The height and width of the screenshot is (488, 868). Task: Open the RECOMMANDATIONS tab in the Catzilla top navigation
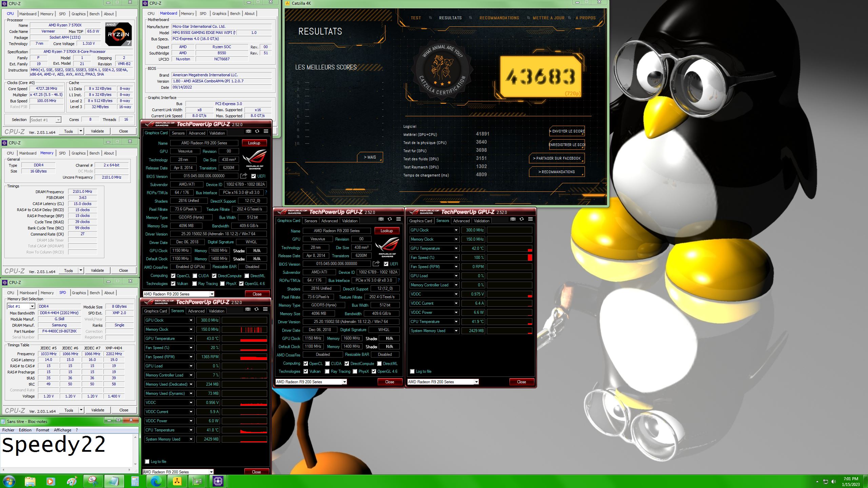click(x=499, y=18)
